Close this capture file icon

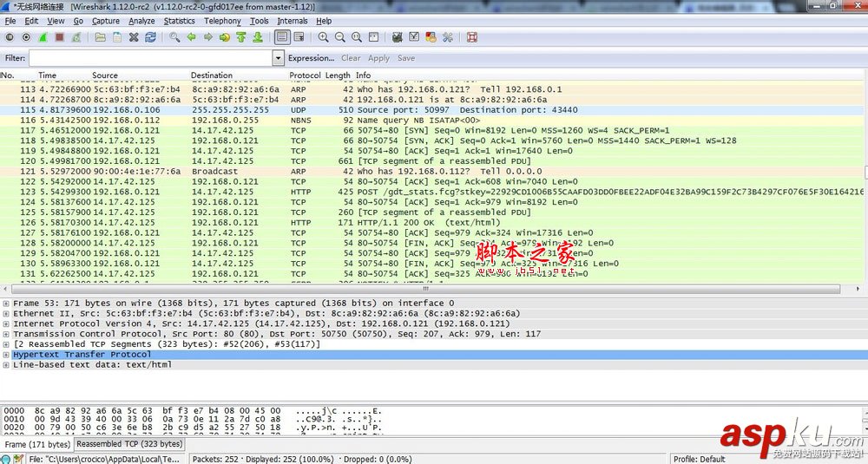click(x=134, y=37)
